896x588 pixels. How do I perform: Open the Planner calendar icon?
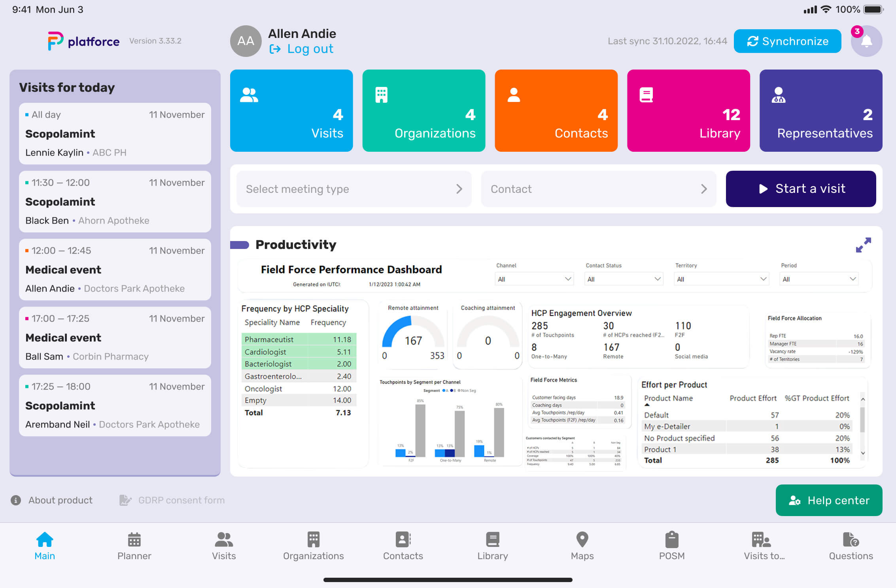coord(134,539)
